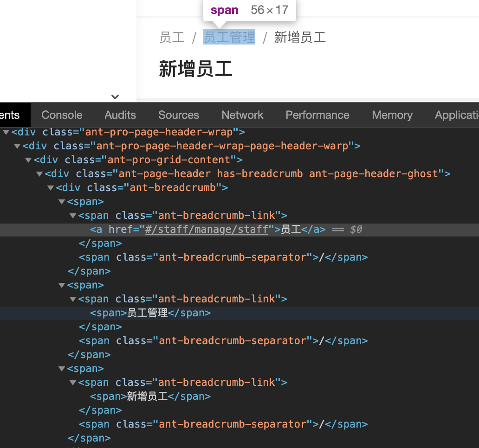
Task: Open the Performance panel tab
Action: pyautogui.click(x=317, y=115)
